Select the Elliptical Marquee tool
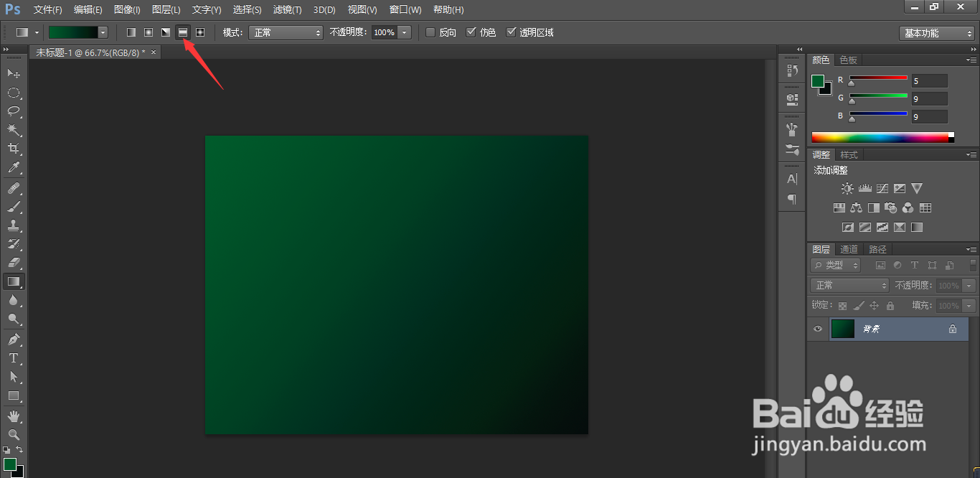This screenshot has height=478, width=980. pos(14,93)
